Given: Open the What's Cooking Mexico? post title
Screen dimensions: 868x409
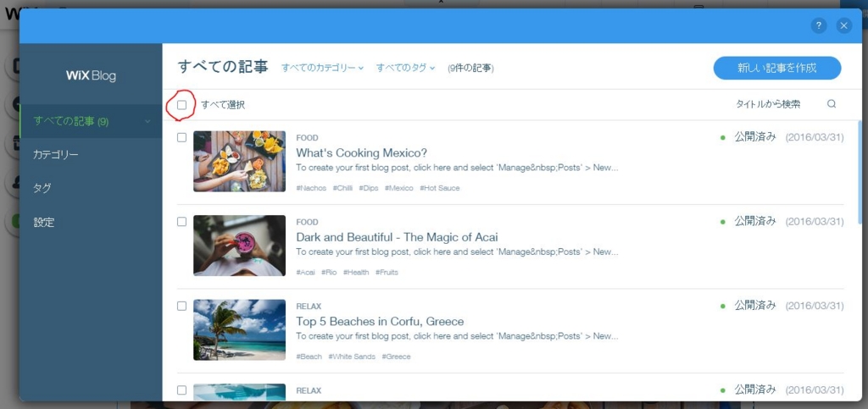Looking at the screenshot, I should 361,153.
